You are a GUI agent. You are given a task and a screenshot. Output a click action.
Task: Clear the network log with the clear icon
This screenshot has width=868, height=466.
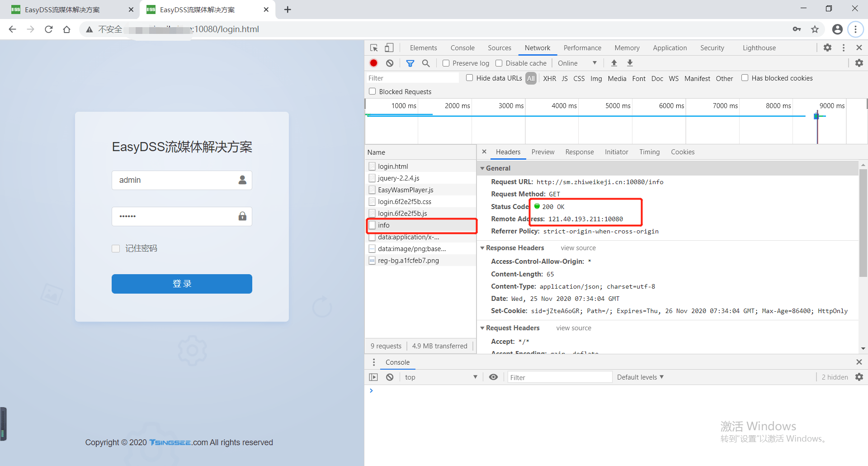pyautogui.click(x=390, y=63)
